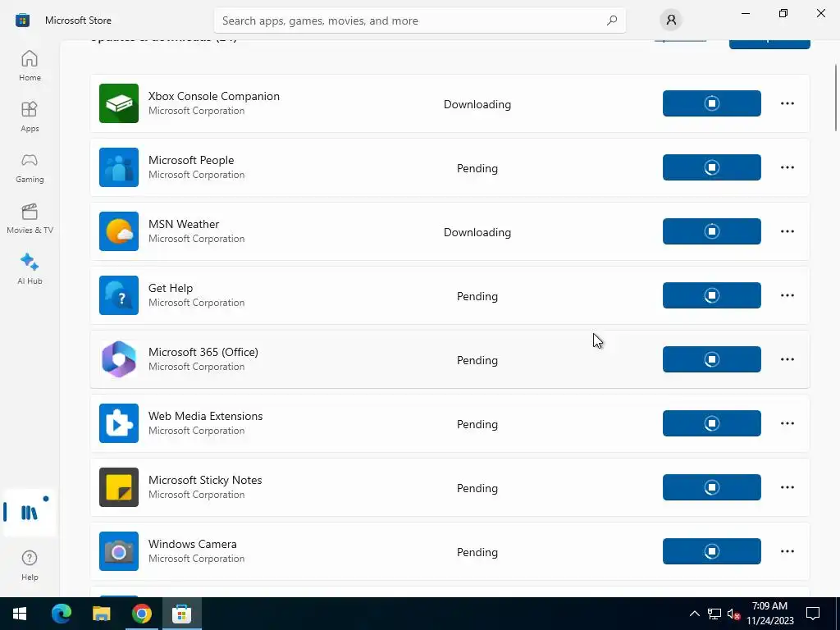The image size is (840, 630).
Task: Open Help from the sidebar
Action: [30, 565]
